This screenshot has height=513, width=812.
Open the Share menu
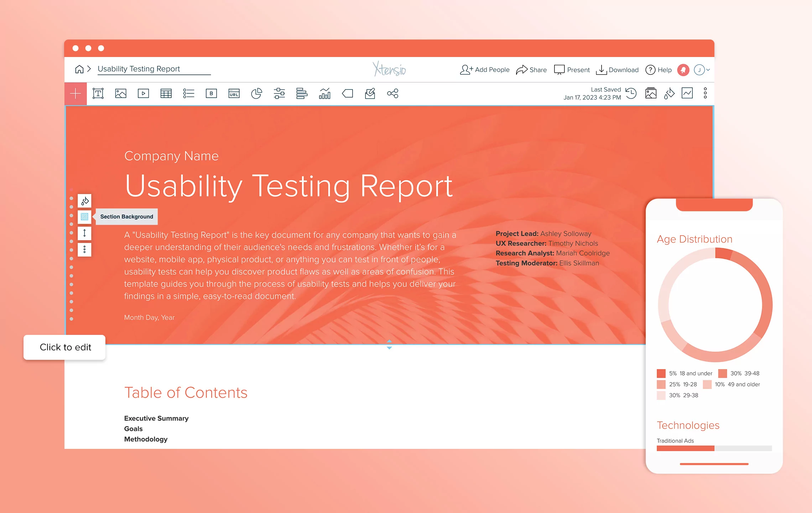pyautogui.click(x=531, y=70)
